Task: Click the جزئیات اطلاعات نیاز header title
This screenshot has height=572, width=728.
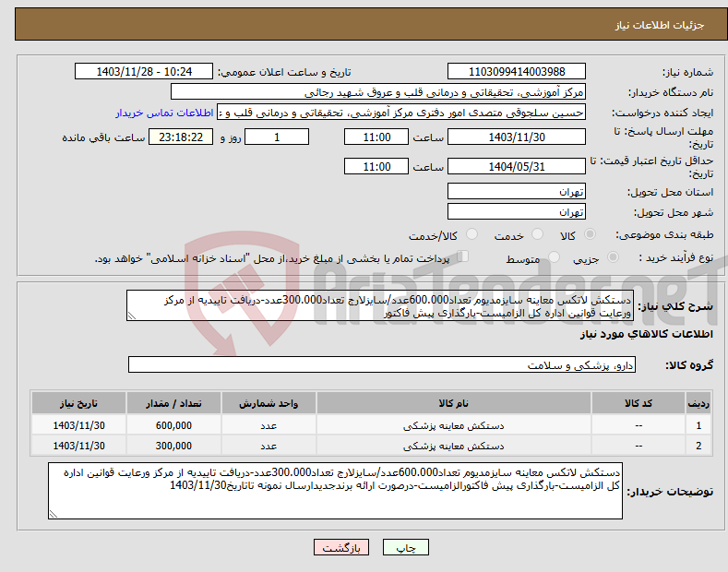Action: (660, 25)
